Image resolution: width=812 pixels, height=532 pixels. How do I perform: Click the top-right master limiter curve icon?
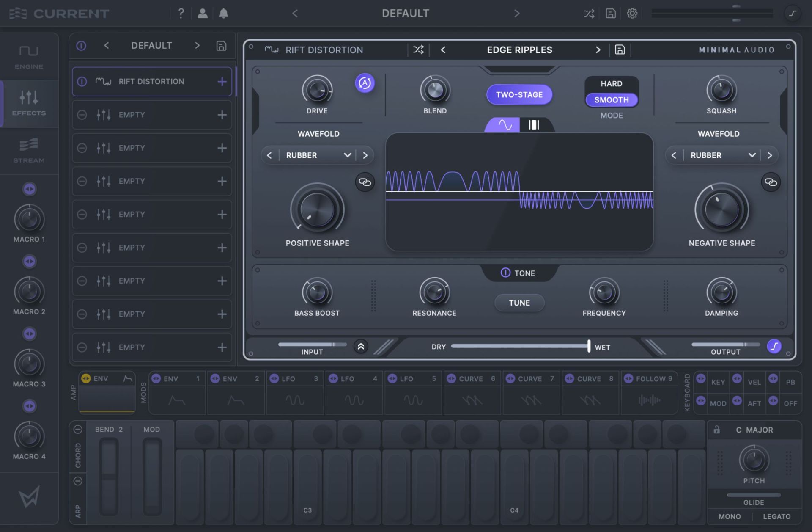point(793,13)
